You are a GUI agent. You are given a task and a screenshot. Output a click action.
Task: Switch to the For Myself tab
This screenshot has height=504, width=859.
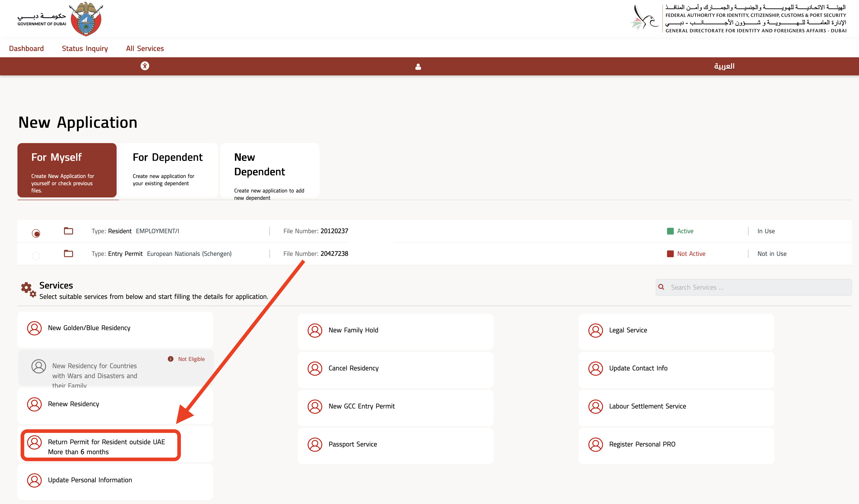67,170
